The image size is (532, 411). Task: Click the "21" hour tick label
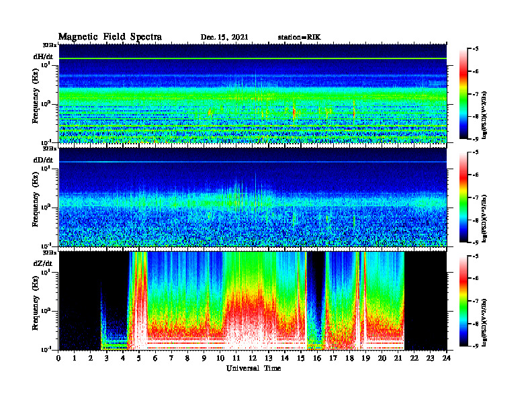click(x=398, y=359)
